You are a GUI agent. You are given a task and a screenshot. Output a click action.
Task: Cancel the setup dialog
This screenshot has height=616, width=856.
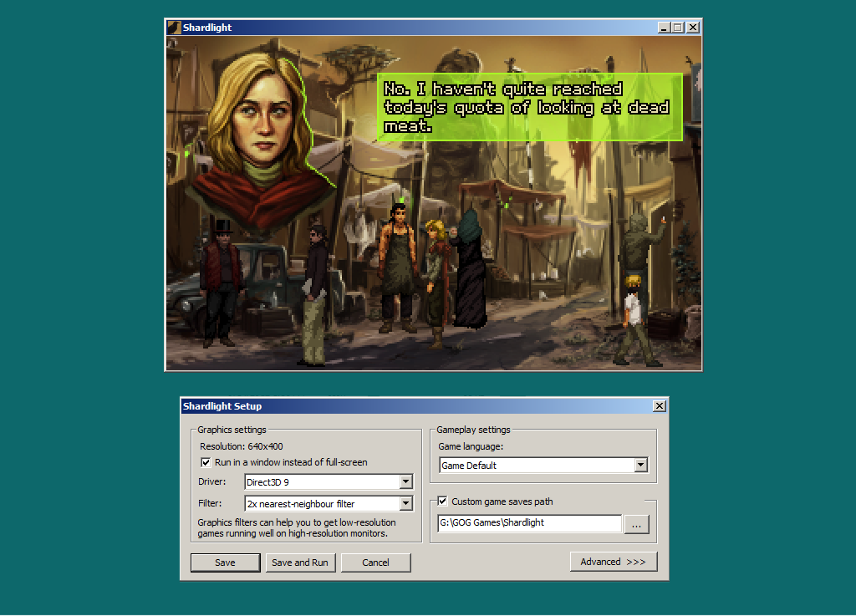pos(375,563)
